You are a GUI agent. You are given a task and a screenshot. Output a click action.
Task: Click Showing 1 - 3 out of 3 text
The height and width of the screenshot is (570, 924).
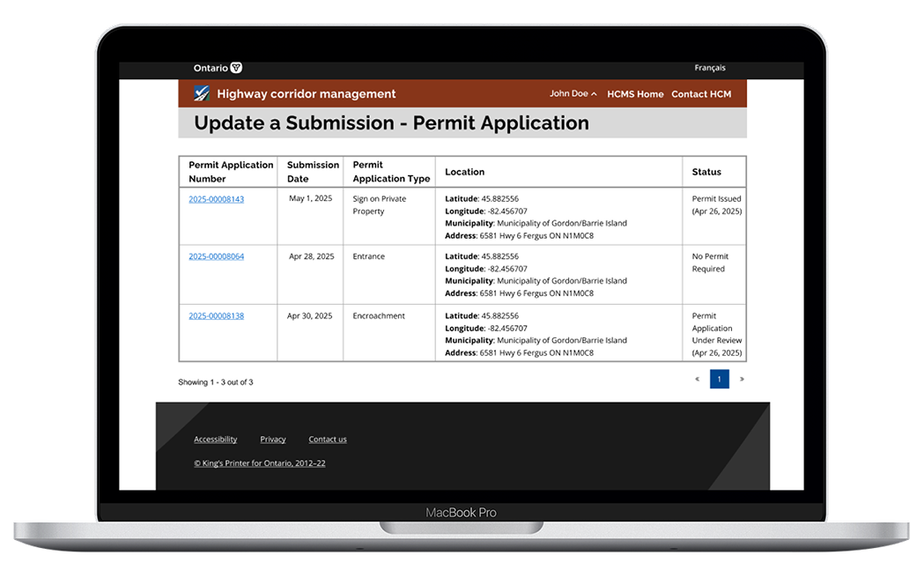tap(216, 382)
